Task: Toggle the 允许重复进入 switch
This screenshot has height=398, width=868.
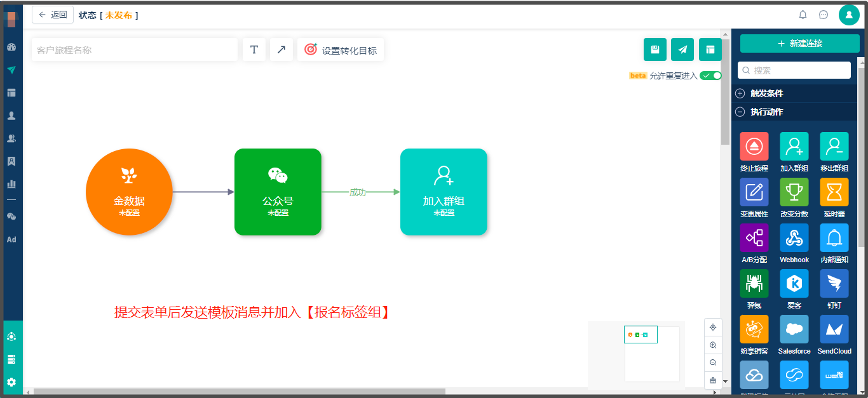Action: 711,76
